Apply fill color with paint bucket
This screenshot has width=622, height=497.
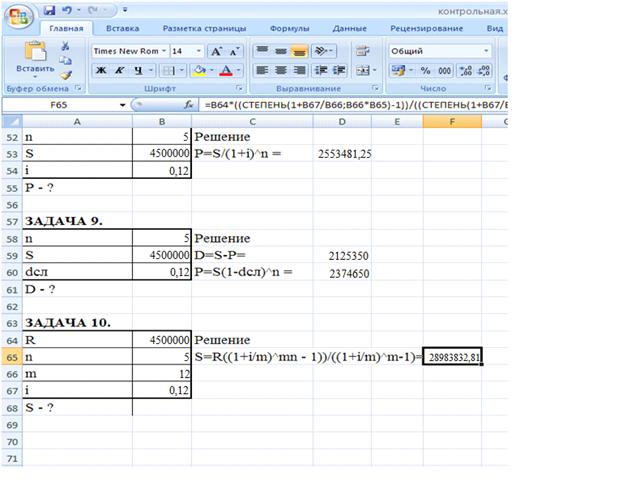click(x=199, y=71)
